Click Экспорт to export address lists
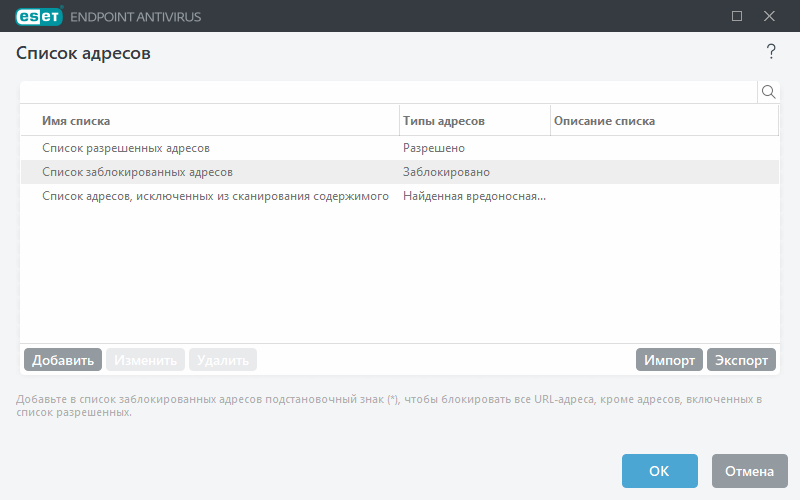Image resolution: width=800 pixels, height=500 pixels. pos(741,360)
